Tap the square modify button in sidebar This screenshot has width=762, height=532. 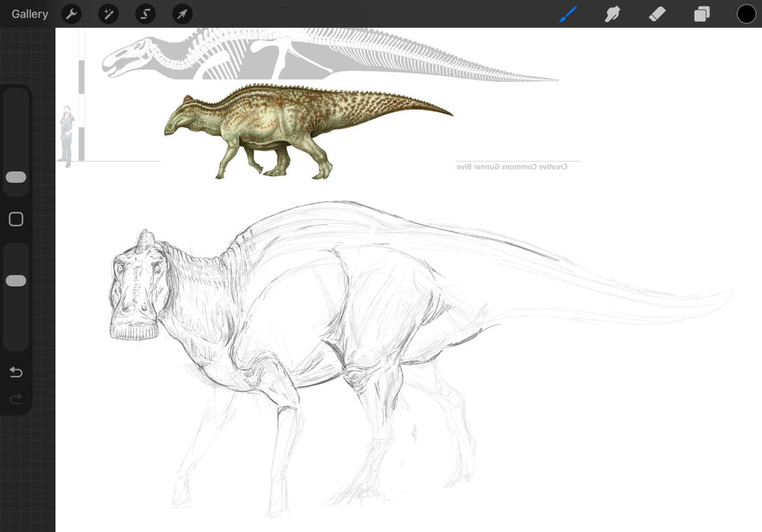pyautogui.click(x=16, y=220)
